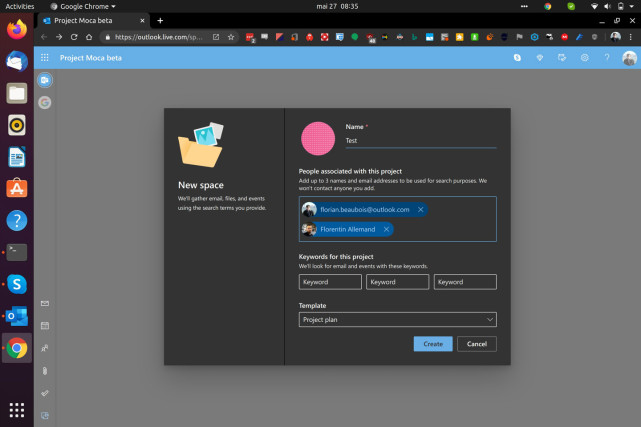Remove florian.beaubois@outlook.com from people list
Screen dimensions: 641x427
[420, 210]
